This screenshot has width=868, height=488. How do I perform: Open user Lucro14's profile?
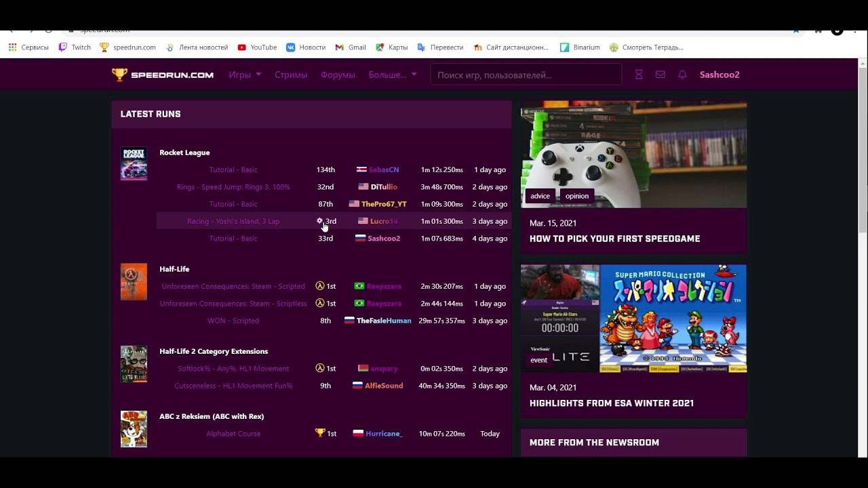point(384,221)
